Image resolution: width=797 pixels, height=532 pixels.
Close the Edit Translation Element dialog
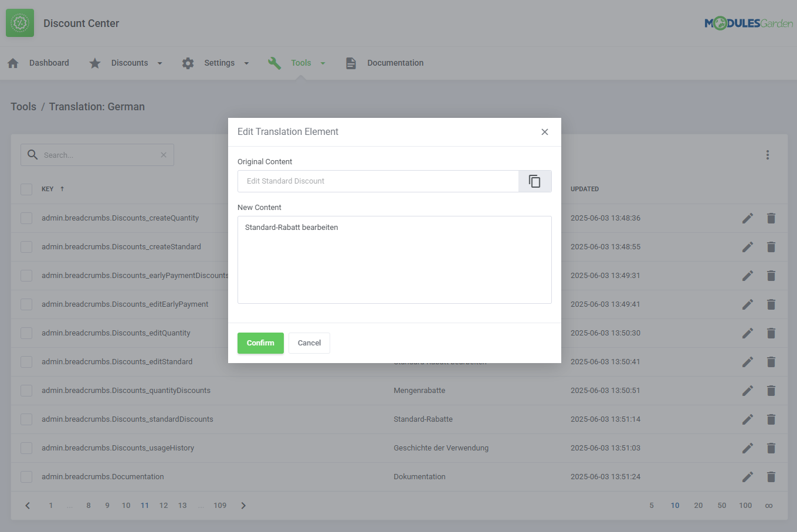(x=544, y=132)
